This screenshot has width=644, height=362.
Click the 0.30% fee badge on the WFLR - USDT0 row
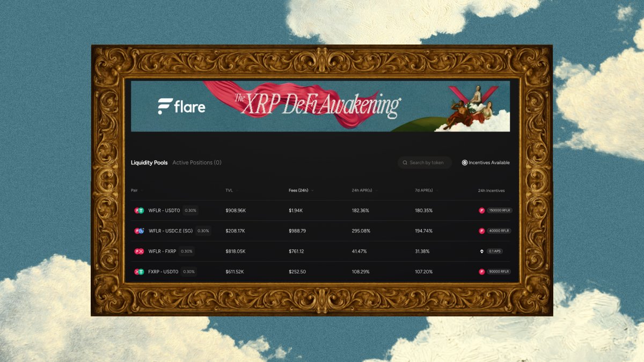pos(190,211)
